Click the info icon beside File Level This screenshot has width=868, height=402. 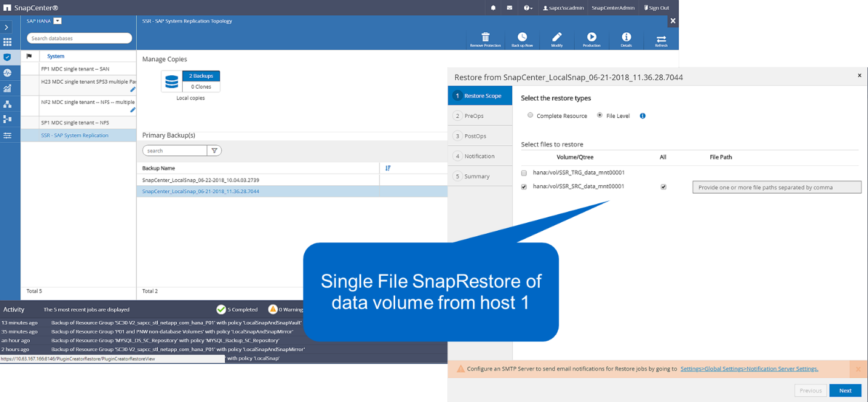pyautogui.click(x=642, y=116)
